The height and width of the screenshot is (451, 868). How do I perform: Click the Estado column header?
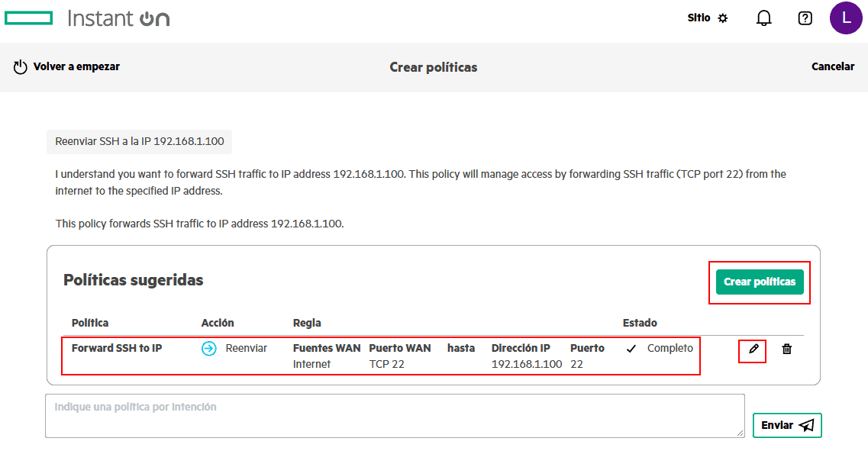pyautogui.click(x=640, y=323)
